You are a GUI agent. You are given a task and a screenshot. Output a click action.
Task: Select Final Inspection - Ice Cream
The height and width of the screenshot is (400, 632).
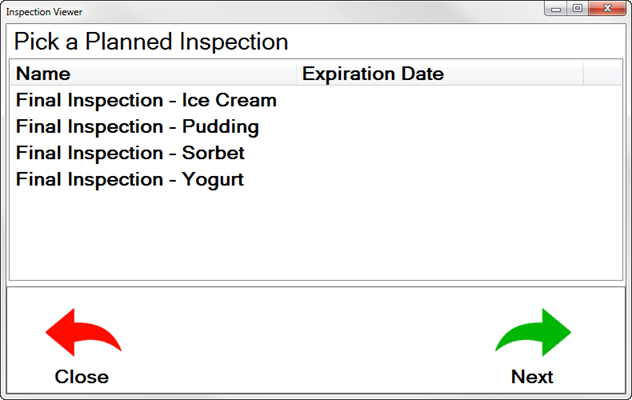point(146,101)
